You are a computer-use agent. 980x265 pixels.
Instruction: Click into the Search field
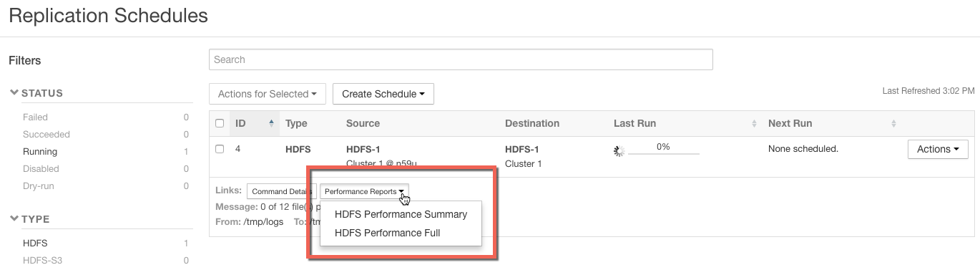point(461,59)
